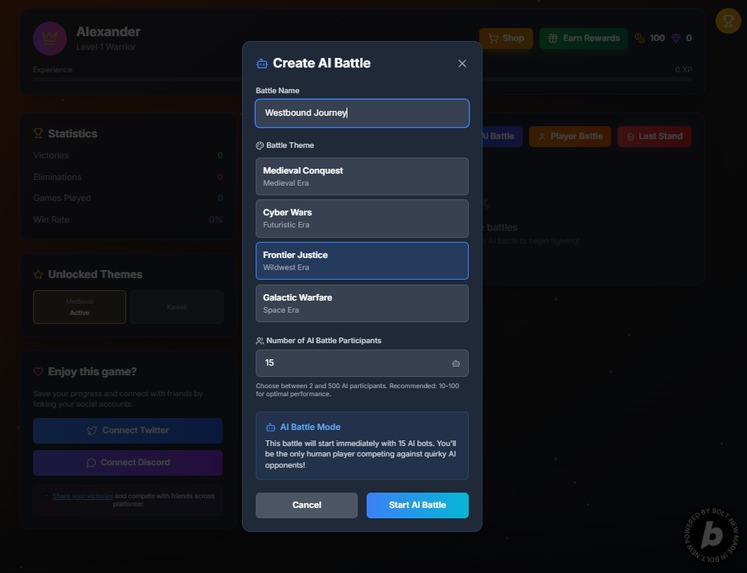Click the Discord chat bubble icon
Screen dimensions: 747x573
tap(91, 463)
